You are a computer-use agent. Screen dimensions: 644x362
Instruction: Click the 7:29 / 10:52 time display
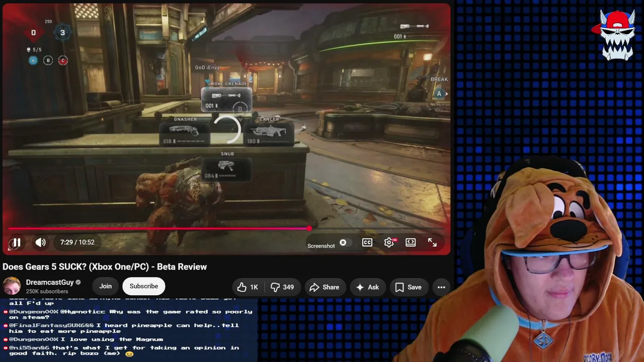pos(77,242)
